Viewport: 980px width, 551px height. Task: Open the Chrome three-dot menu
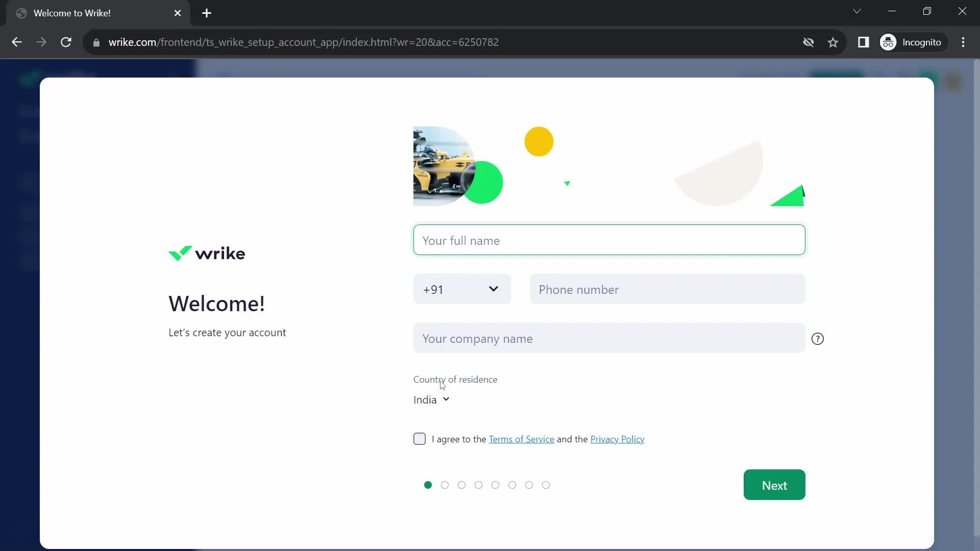point(964,42)
